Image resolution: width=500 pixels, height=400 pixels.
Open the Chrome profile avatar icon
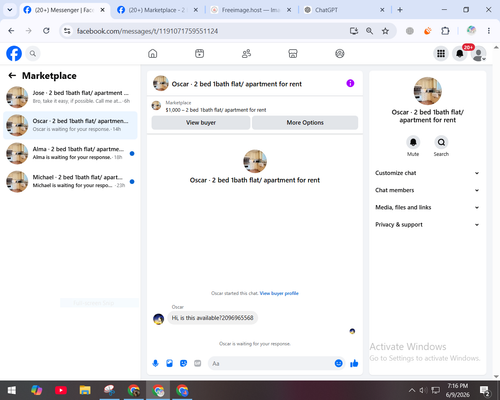pos(471,30)
